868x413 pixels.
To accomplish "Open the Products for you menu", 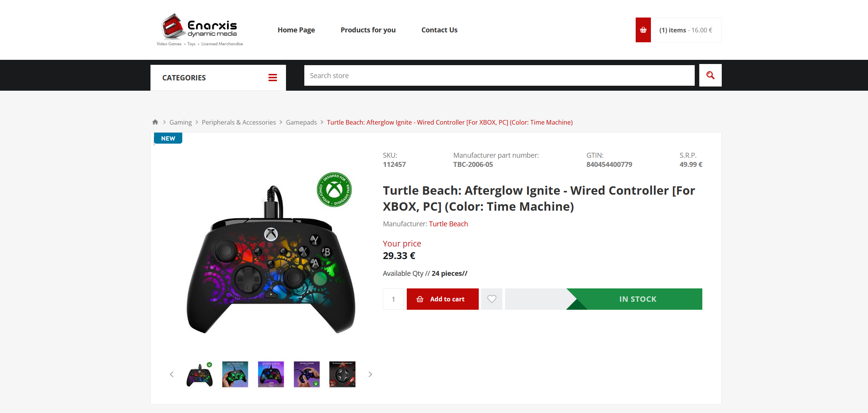I will (368, 30).
